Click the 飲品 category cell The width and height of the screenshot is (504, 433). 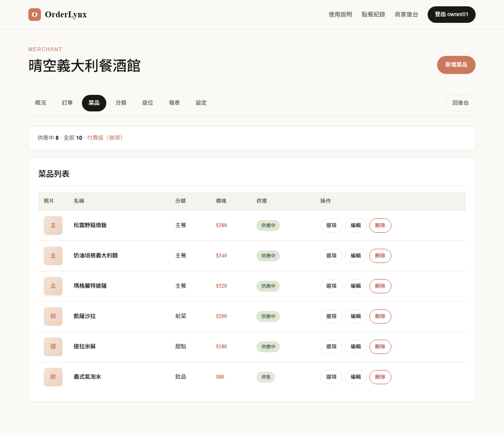[x=181, y=377]
